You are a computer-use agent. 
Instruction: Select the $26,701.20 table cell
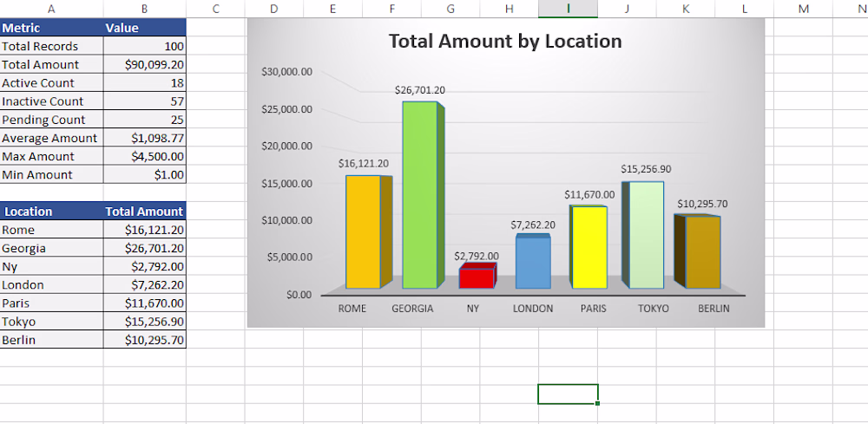pos(144,248)
